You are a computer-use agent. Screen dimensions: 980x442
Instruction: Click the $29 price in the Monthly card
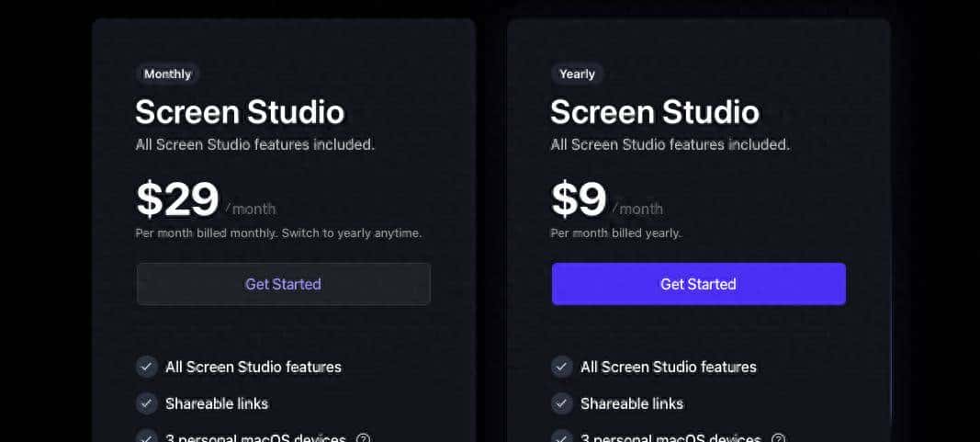(177, 199)
